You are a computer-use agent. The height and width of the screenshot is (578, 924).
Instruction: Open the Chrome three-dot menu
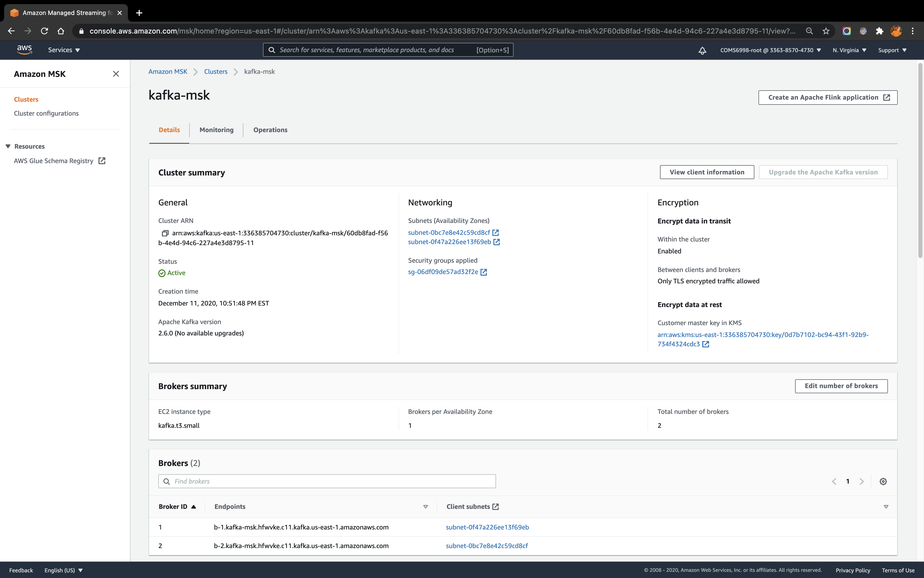(913, 31)
